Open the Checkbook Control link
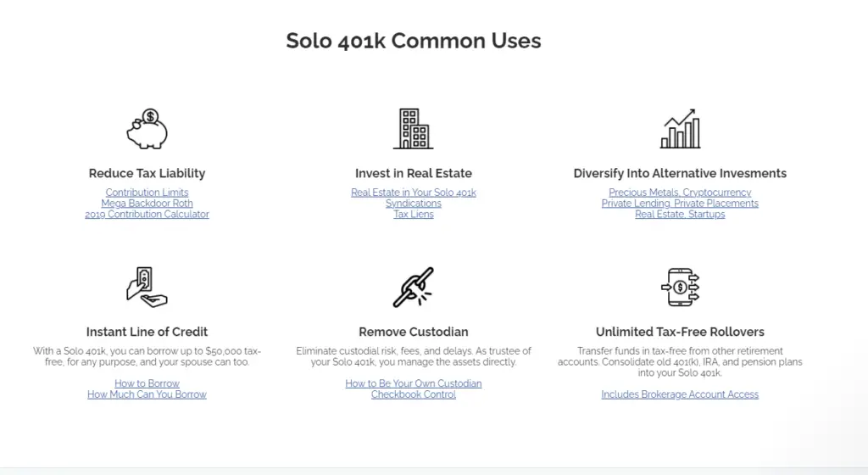This screenshot has width=868, height=475. [414, 394]
